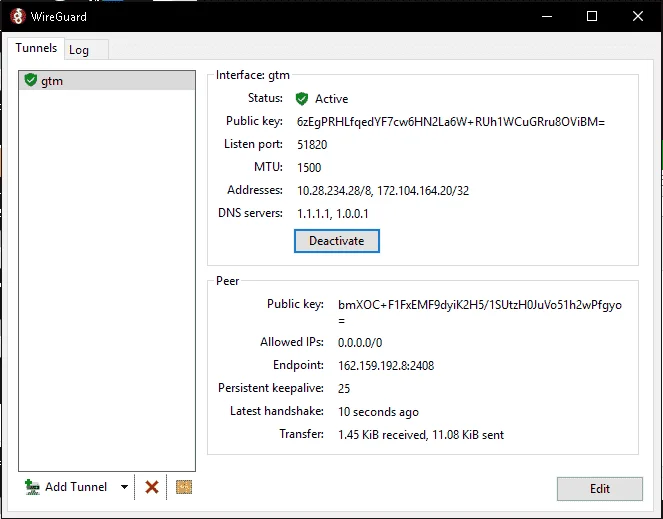This screenshot has width=663, height=519.
Task: Select persistent keepalive value 25
Action: [x=344, y=388]
